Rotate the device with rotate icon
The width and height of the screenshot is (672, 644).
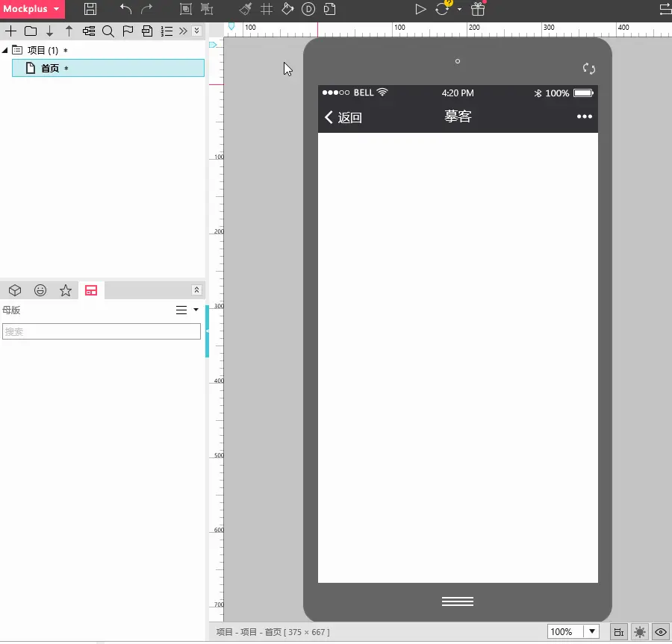(589, 69)
